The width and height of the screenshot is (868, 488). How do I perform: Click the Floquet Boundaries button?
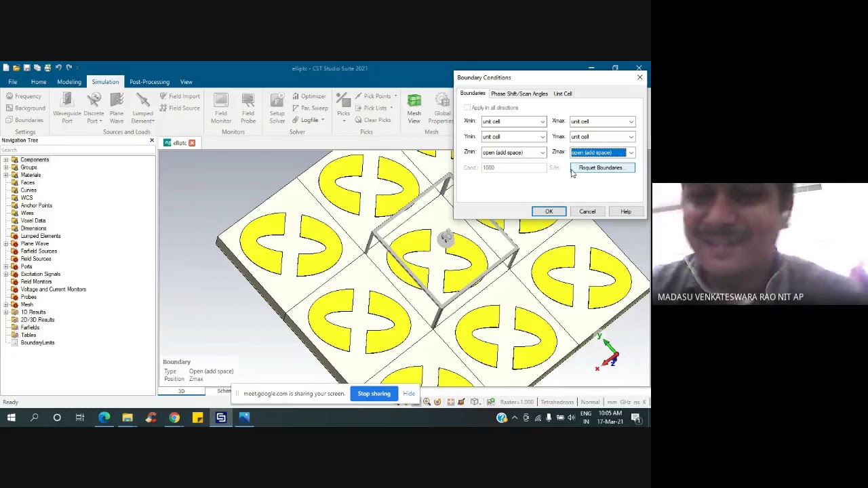pyautogui.click(x=601, y=168)
